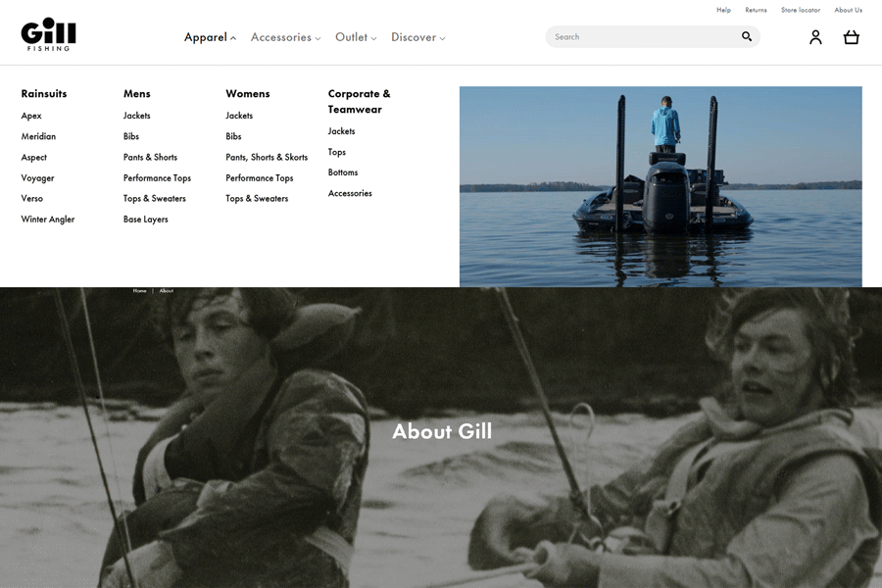Select the Mens category heading
882x588 pixels.
pos(136,93)
